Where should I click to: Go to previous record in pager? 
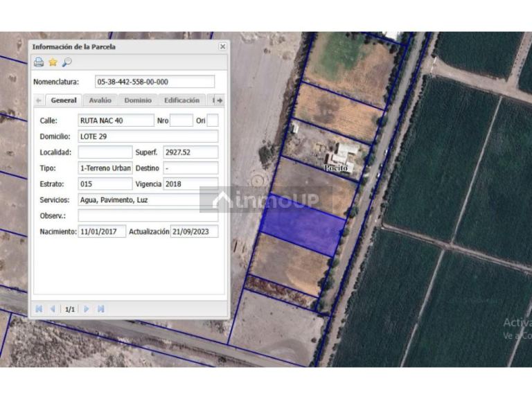coord(53,309)
